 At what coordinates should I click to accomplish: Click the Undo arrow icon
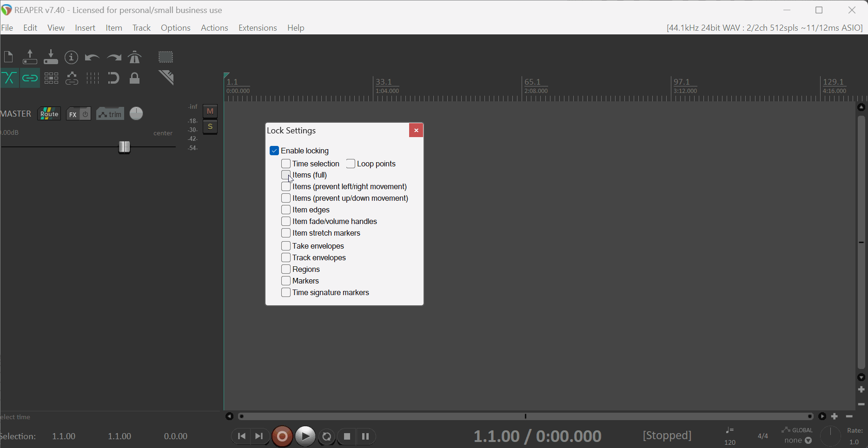pyautogui.click(x=92, y=58)
